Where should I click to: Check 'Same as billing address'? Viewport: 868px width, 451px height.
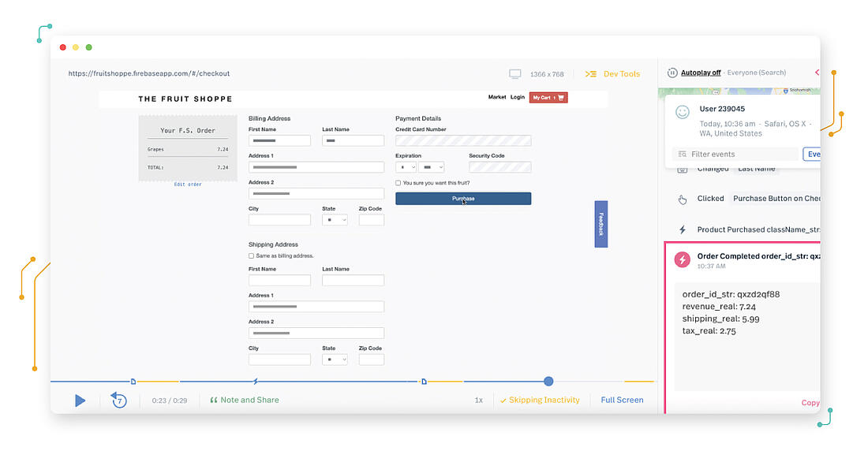pyautogui.click(x=251, y=255)
